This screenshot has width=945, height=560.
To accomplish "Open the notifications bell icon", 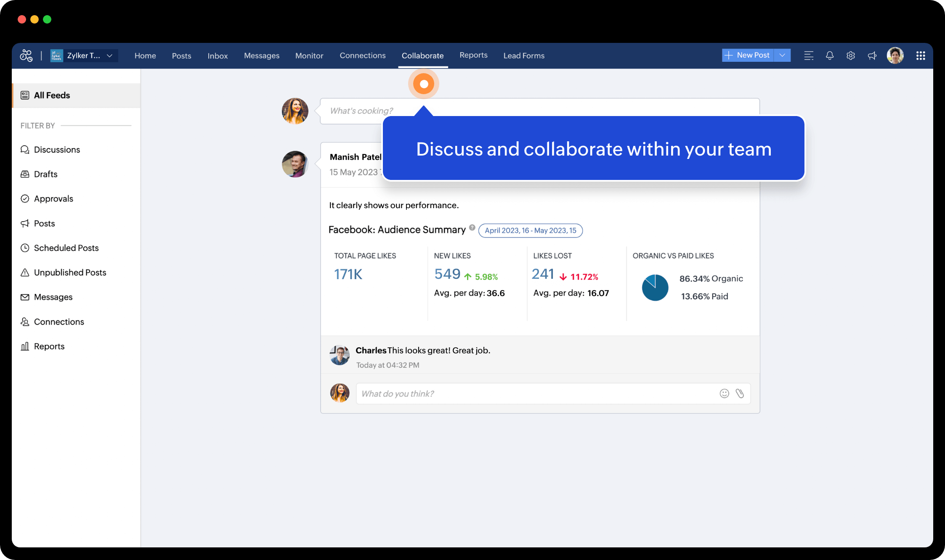I will click(x=829, y=55).
